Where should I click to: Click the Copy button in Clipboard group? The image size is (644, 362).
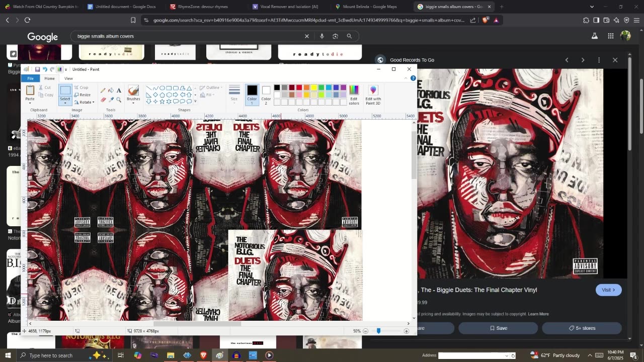[46, 95]
